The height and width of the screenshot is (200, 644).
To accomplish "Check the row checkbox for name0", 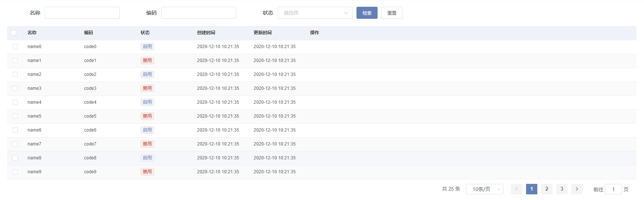I will pos(15,47).
